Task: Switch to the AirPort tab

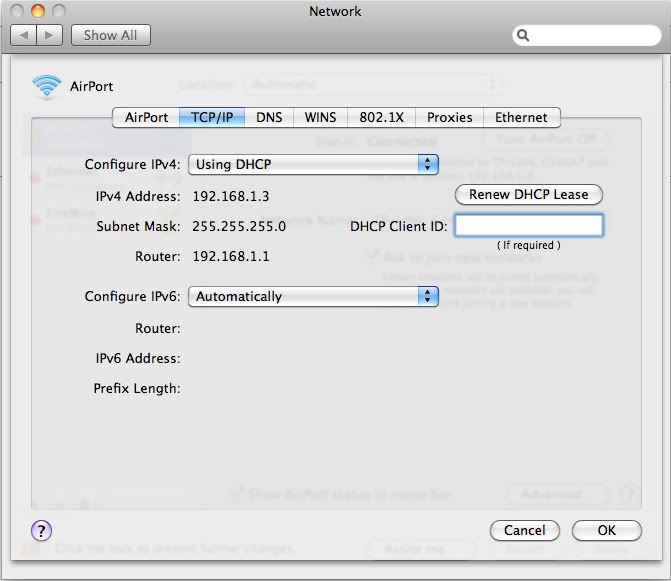Action: [x=146, y=117]
